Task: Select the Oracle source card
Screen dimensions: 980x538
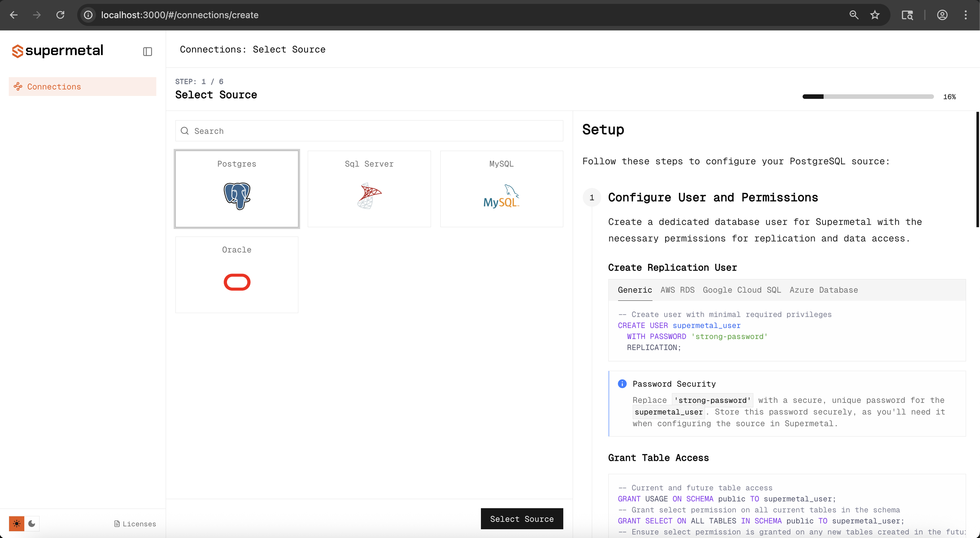Action: [237, 275]
